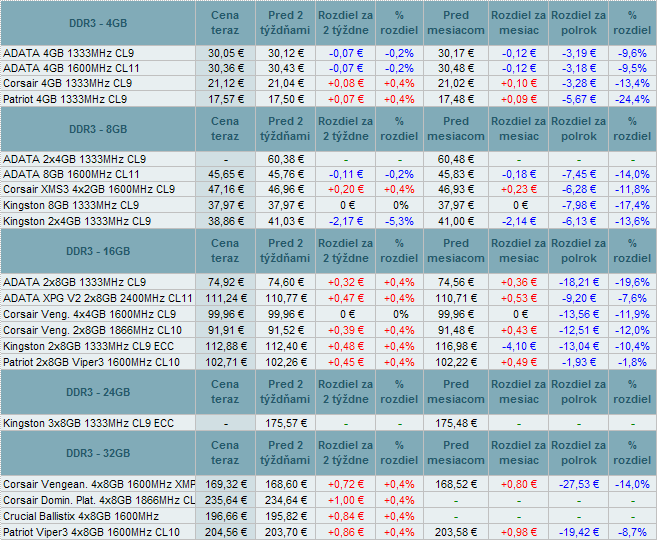Select row 'Patriot 2x8GB Viper3 1600MHz CL10'

pos(328,362)
